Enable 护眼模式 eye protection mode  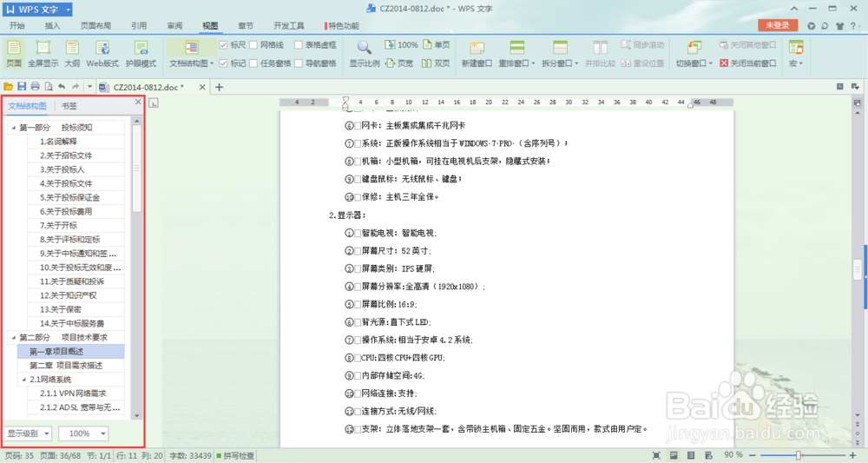(141, 54)
